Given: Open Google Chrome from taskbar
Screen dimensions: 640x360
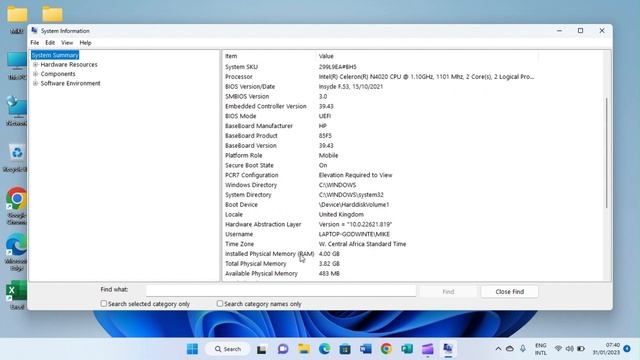Looking at the screenshot, I should [386, 349].
